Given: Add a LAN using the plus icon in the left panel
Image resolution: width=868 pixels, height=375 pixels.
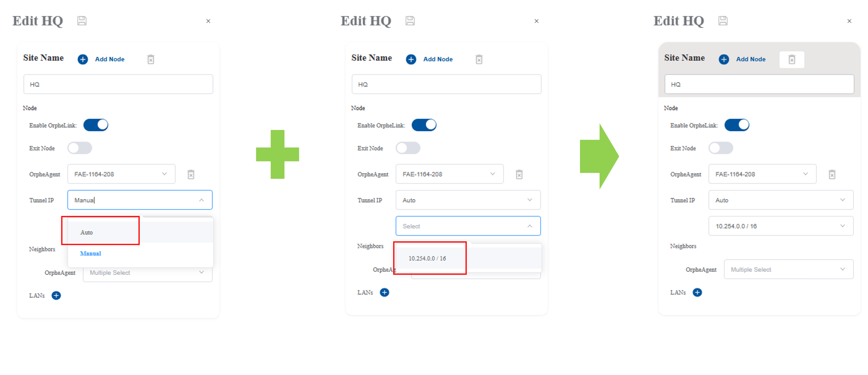Looking at the screenshot, I should point(56,295).
